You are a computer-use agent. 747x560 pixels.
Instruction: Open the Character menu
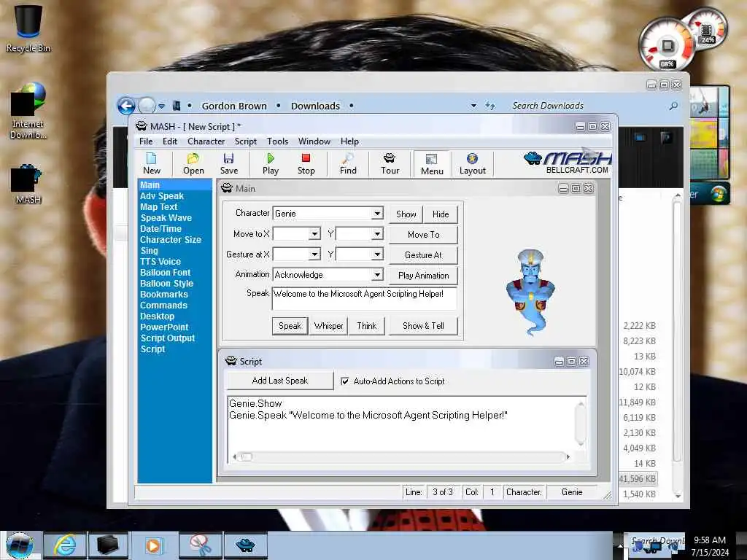point(206,141)
